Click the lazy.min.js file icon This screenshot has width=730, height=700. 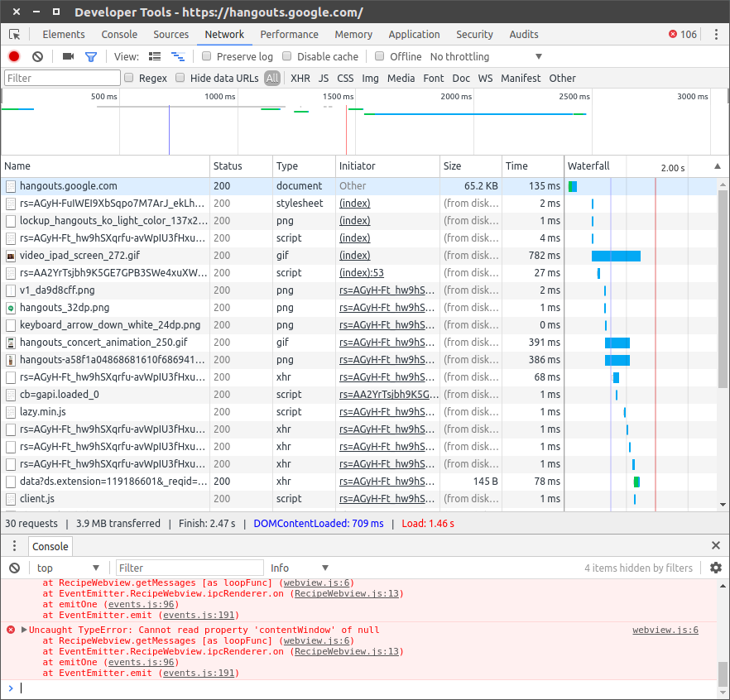[10, 412]
